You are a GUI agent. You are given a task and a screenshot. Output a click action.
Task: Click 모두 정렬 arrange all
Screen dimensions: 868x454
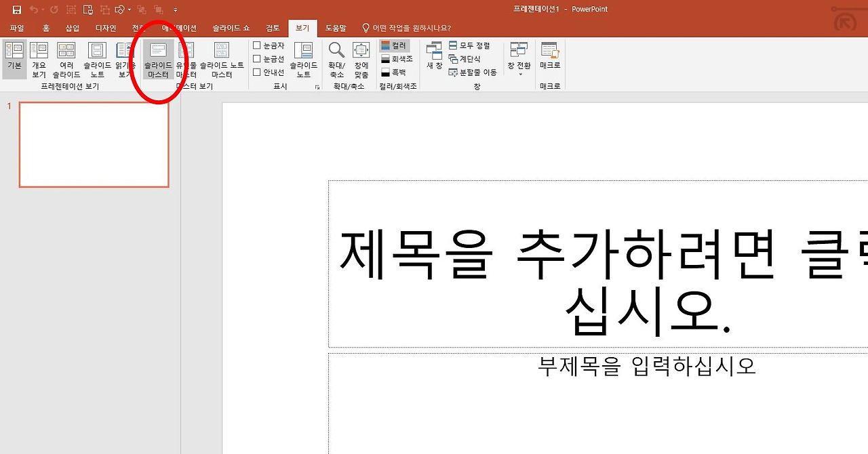(470, 45)
